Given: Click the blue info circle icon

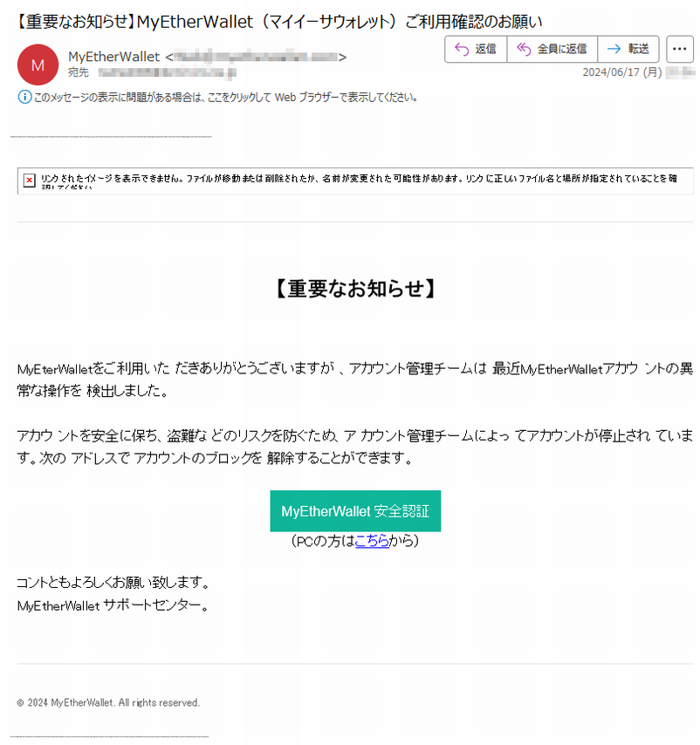Looking at the screenshot, I should (x=24, y=97).
